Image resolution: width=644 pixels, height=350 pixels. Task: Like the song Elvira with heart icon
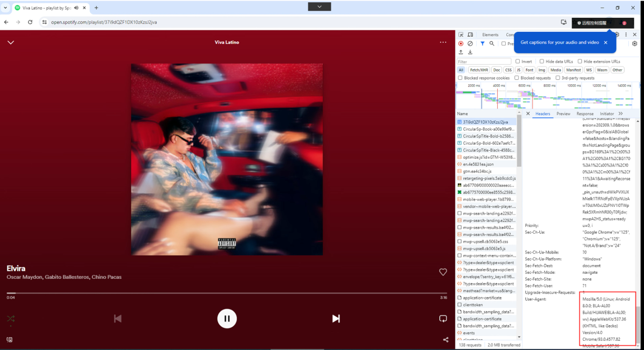pos(443,272)
